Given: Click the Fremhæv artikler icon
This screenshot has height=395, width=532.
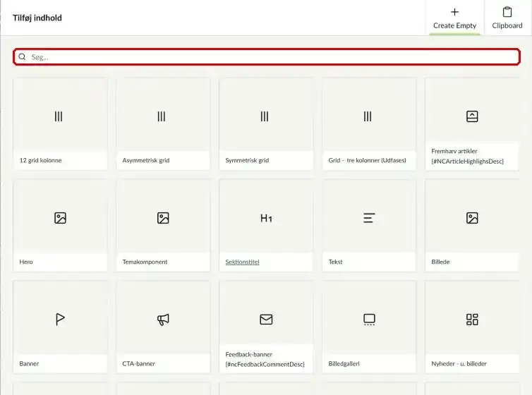Looking at the screenshot, I should [x=472, y=116].
